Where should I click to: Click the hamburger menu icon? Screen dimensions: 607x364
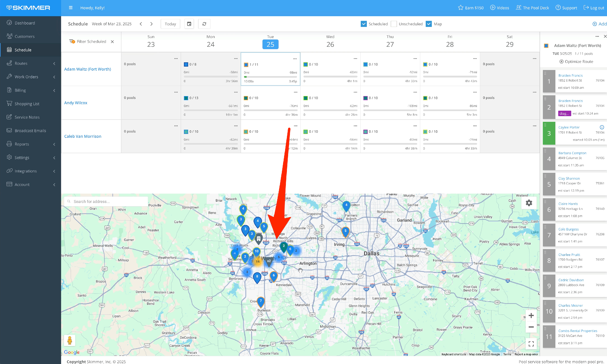pos(71,8)
